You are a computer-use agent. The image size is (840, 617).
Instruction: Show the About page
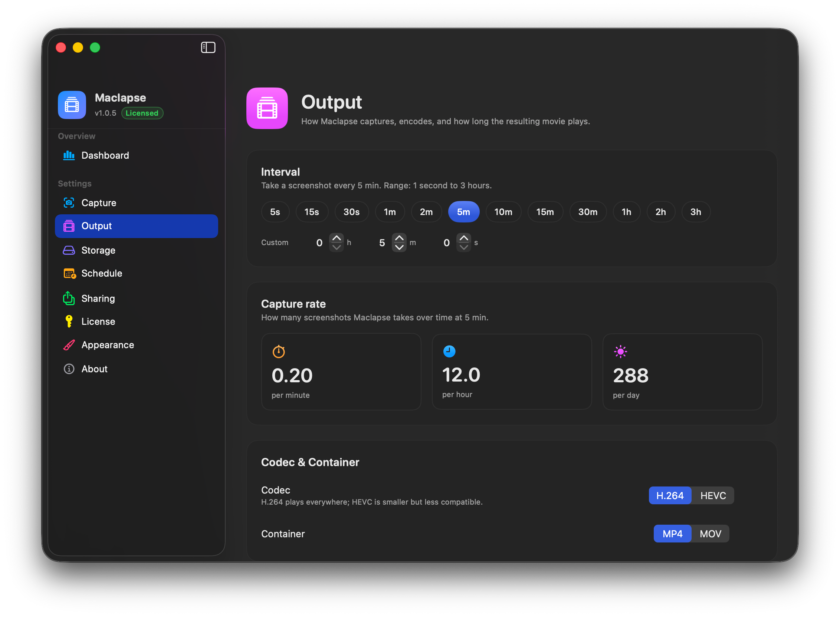point(137,369)
